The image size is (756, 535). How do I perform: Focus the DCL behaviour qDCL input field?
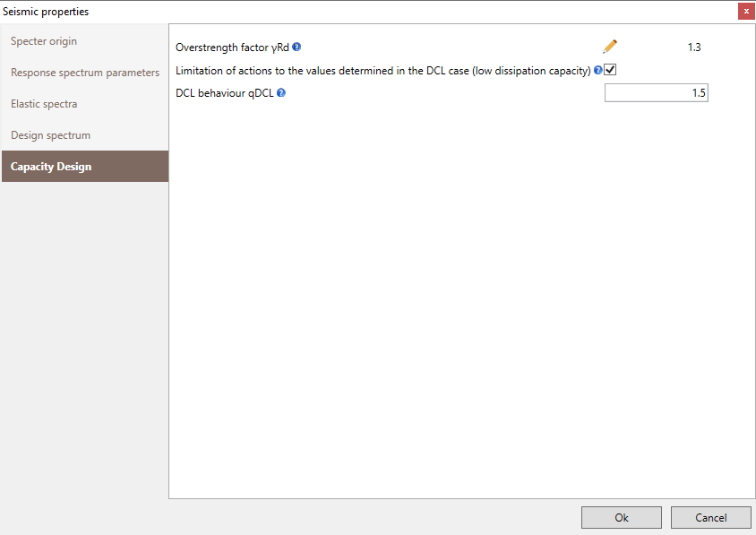pyautogui.click(x=657, y=92)
